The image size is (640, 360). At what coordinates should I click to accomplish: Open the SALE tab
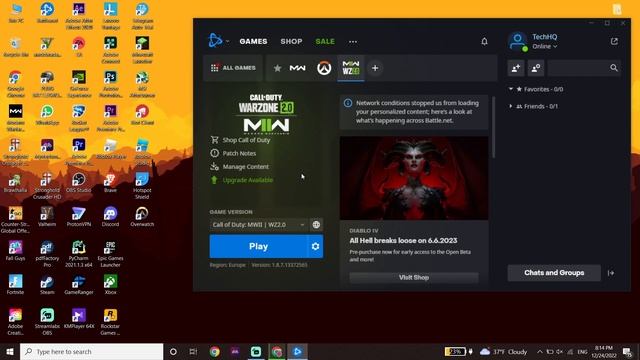325,41
